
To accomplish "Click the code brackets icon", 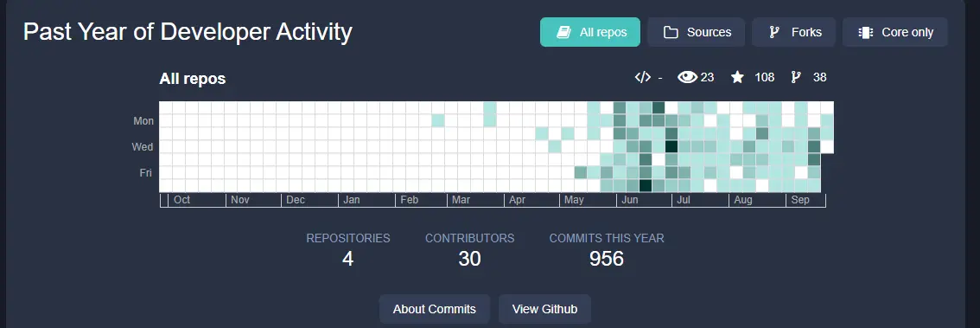I will [x=642, y=77].
